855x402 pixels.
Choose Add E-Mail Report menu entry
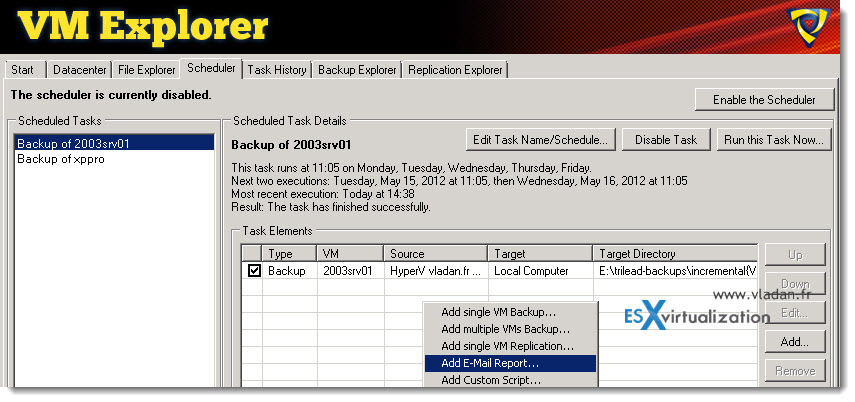point(510,363)
